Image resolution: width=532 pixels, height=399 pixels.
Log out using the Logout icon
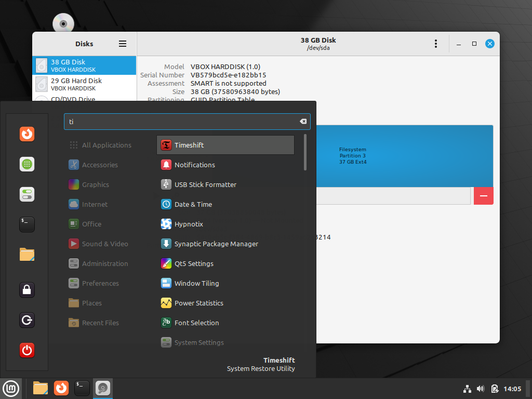(x=27, y=320)
